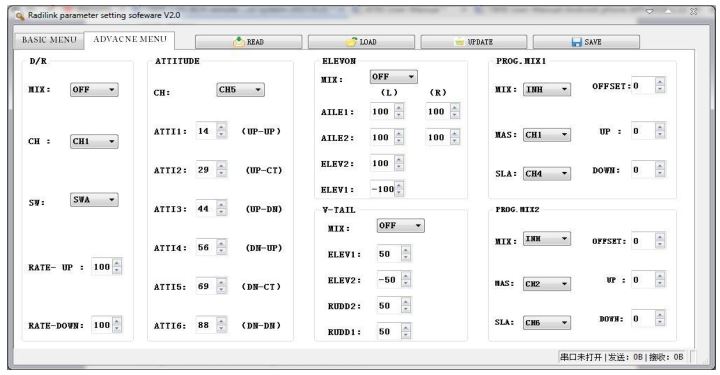Click the READ button
The width and height of the screenshot is (720, 375).
[x=248, y=42]
